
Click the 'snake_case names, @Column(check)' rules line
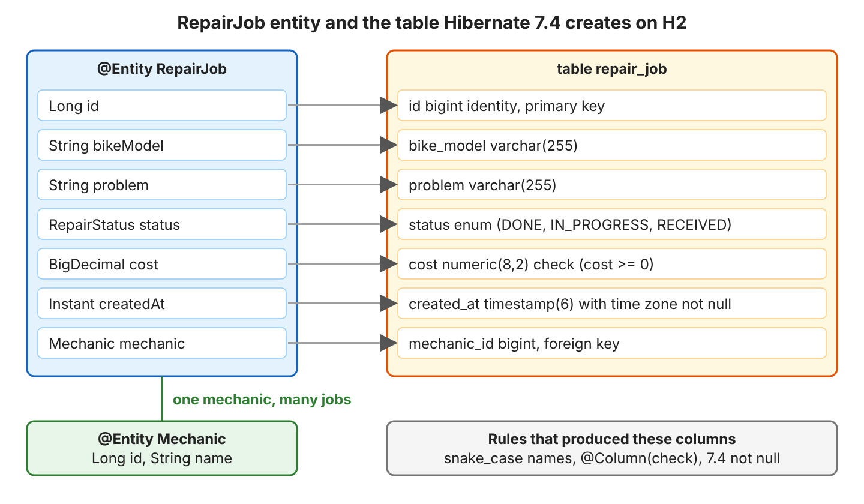pyautogui.click(x=612, y=459)
